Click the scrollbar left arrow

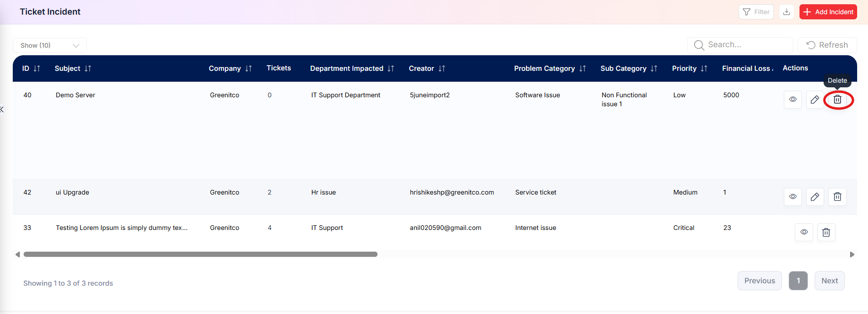pos(17,255)
